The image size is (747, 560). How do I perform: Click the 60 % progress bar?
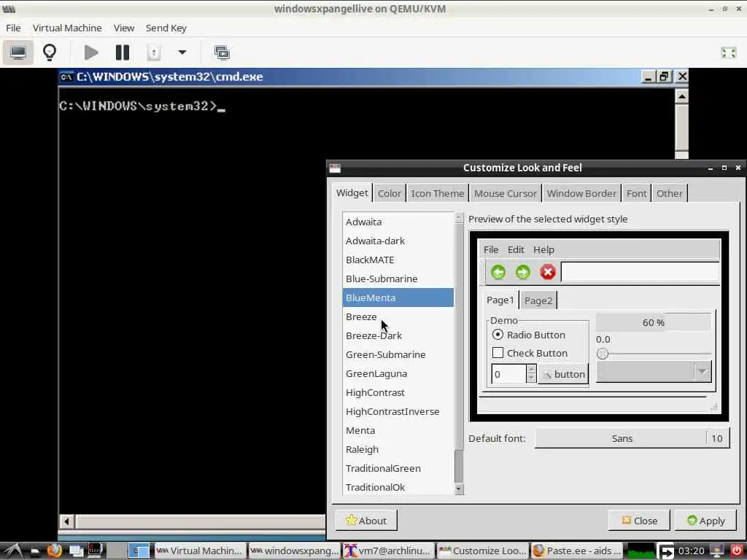pos(653,322)
